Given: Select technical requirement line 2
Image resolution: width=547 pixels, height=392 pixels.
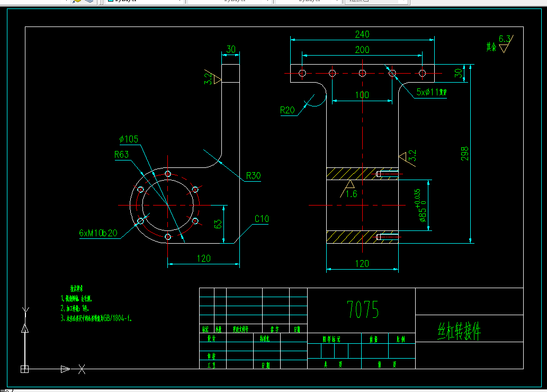Looking at the screenshot, I should pyautogui.click(x=75, y=309).
